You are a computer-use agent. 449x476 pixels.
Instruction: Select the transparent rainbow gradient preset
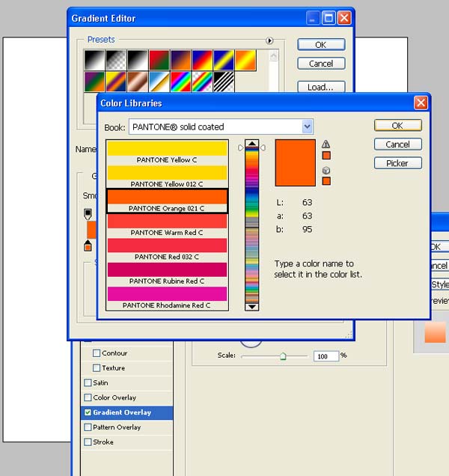202,82
